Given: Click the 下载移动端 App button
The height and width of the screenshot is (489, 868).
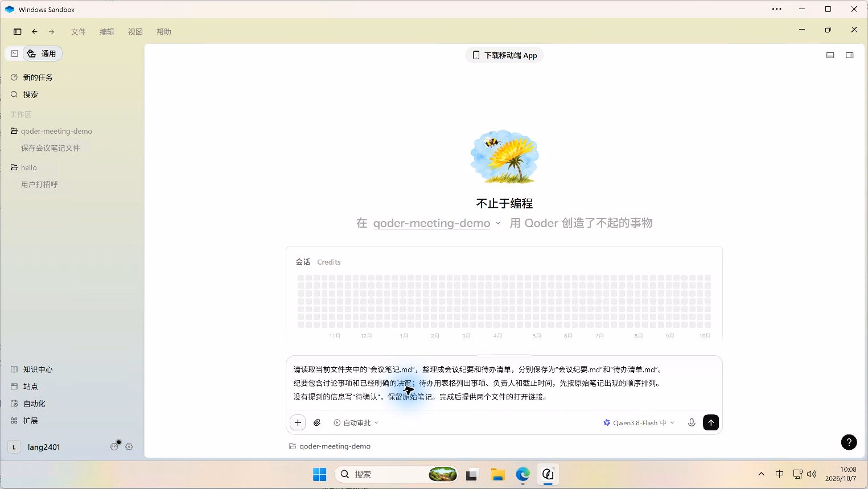Looking at the screenshot, I should tap(504, 55).
